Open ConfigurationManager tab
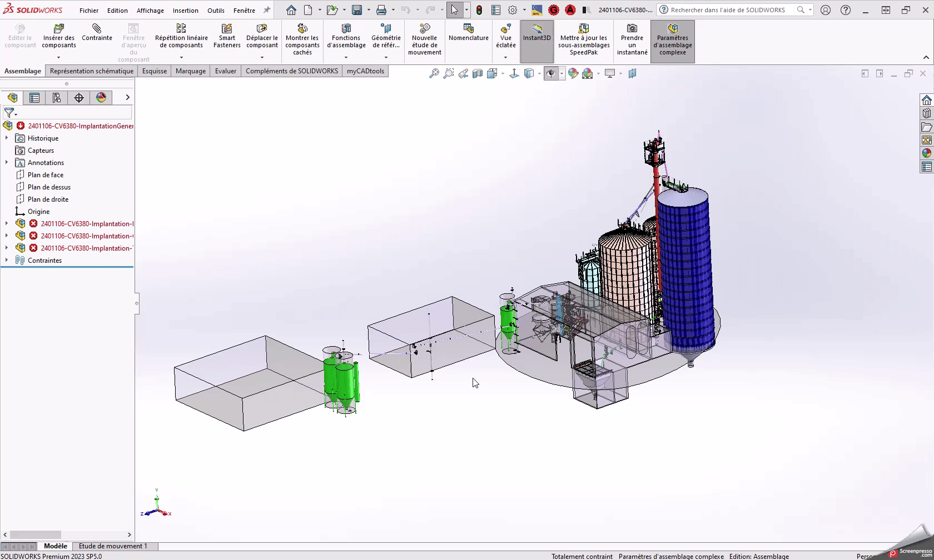The width and height of the screenshot is (934, 560). click(x=57, y=98)
